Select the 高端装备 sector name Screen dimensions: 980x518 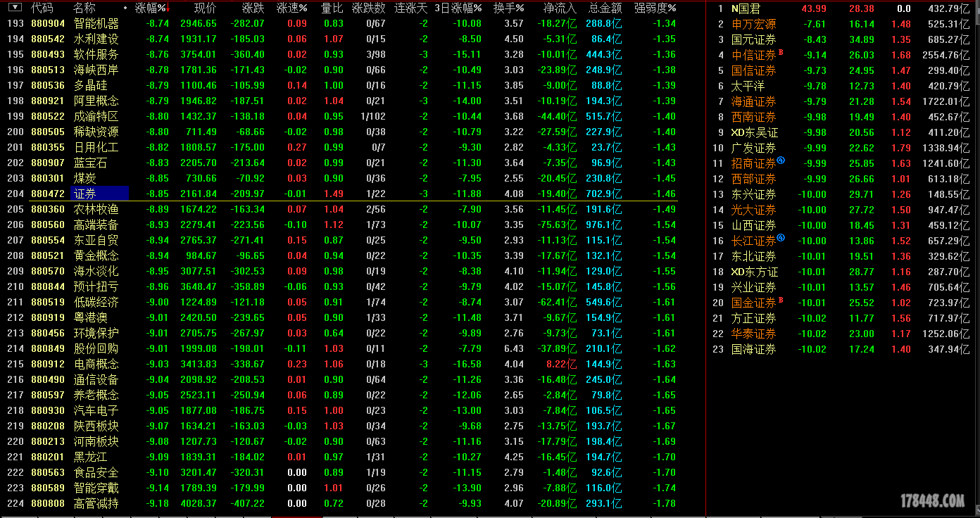tap(96, 225)
